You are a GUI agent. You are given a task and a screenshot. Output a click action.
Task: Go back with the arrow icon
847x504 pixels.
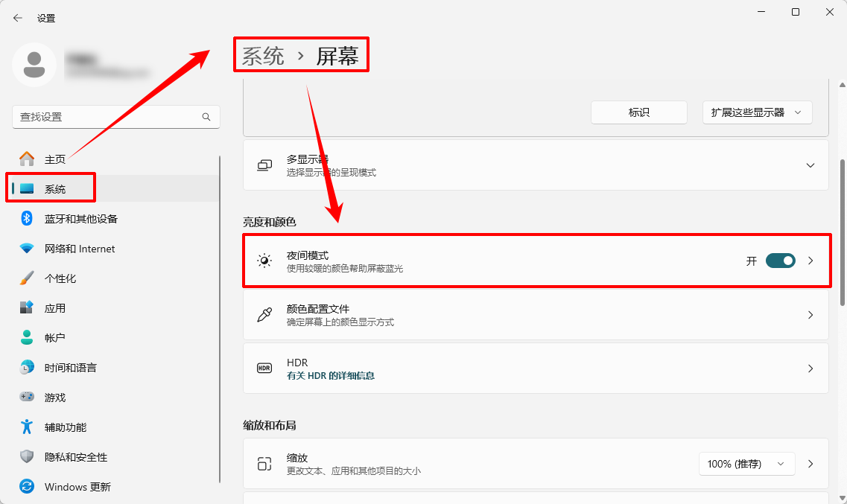[18, 18]
